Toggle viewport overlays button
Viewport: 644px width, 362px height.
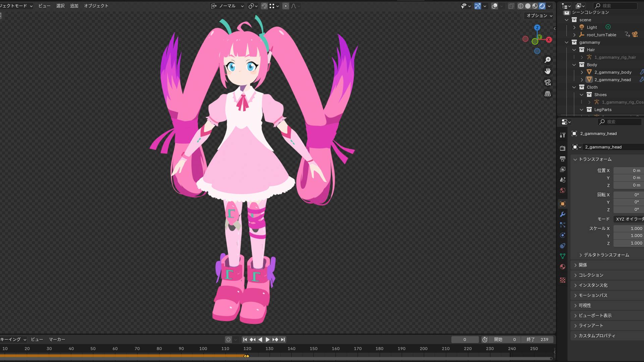click(x=494, y=6)
